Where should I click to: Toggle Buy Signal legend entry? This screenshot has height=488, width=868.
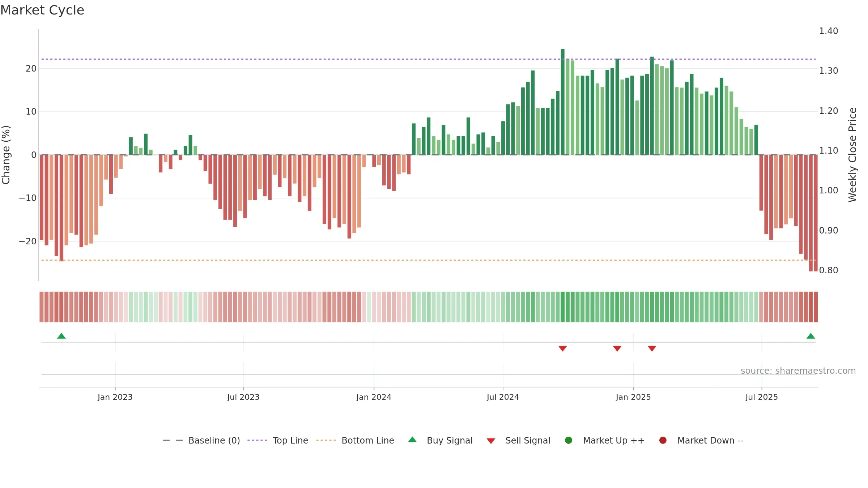point(440,440)
